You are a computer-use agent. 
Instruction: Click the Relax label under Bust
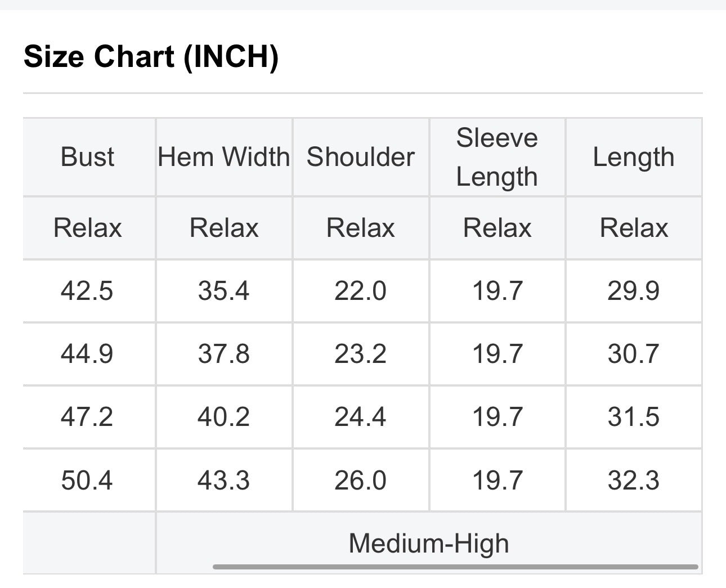[87, 228]
